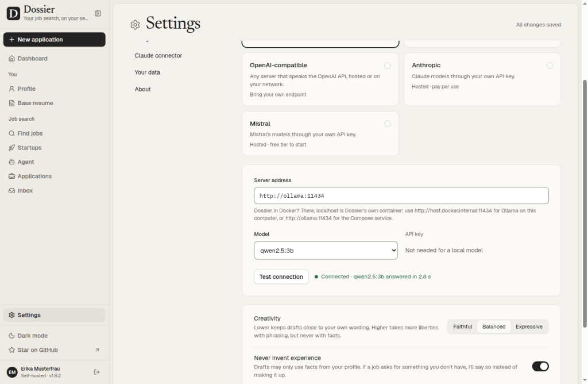Screen dimensions: 588x384
Task: Click the page vertical scrollbar
Action: pyautogui.click(x=584, y=203)
